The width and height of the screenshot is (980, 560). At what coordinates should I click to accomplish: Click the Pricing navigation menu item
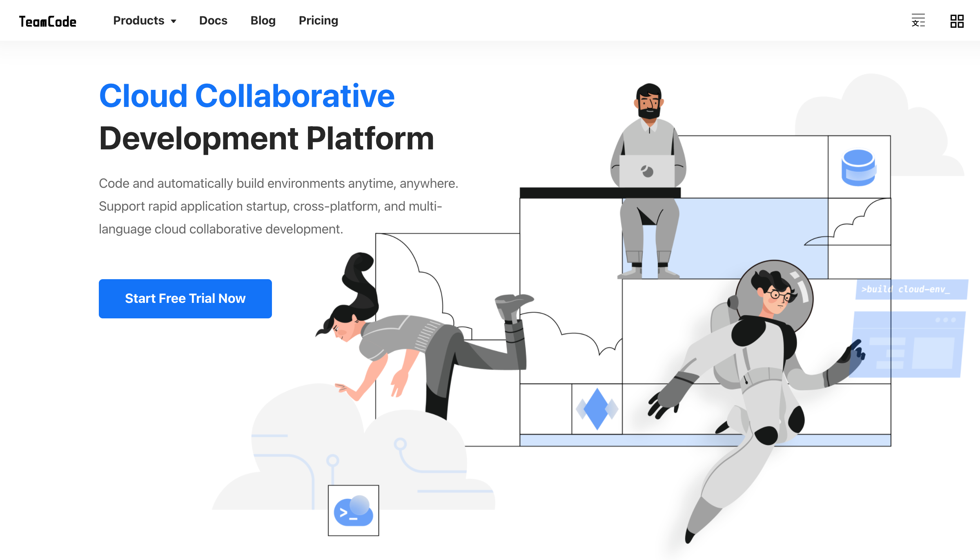click(318, 20)
